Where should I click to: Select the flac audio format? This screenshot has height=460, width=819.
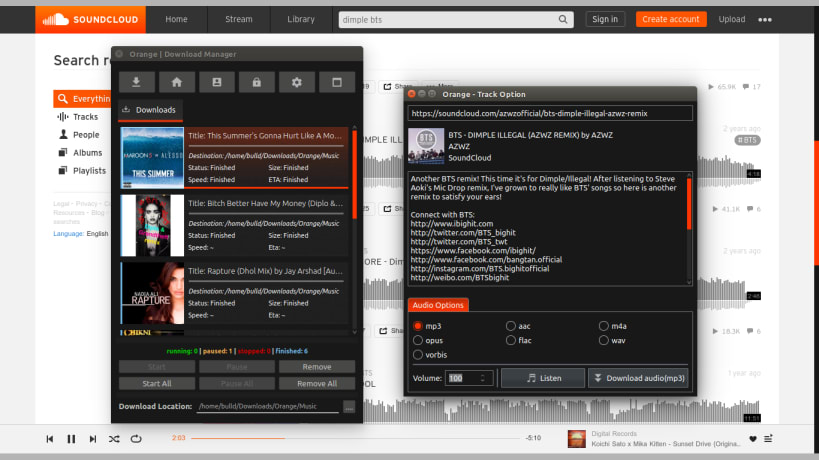(511, 340)
